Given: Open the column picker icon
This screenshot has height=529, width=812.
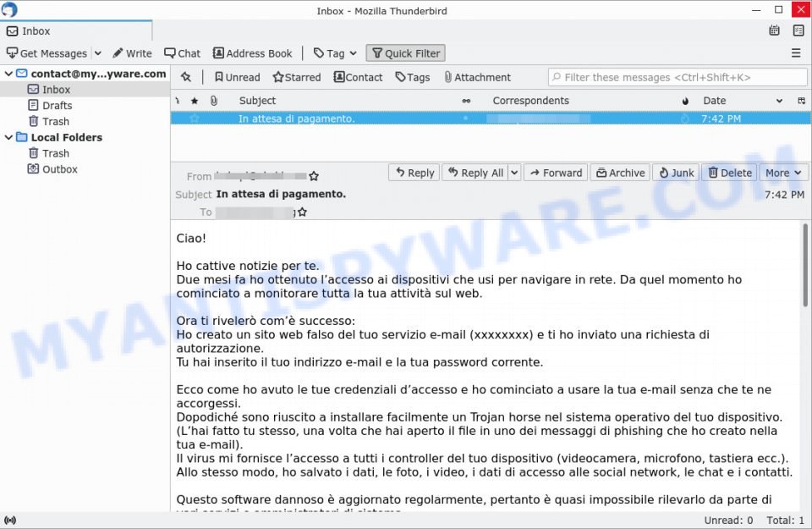Looking at the screenshot, I should pyautogui.click(x=801, y=101).
